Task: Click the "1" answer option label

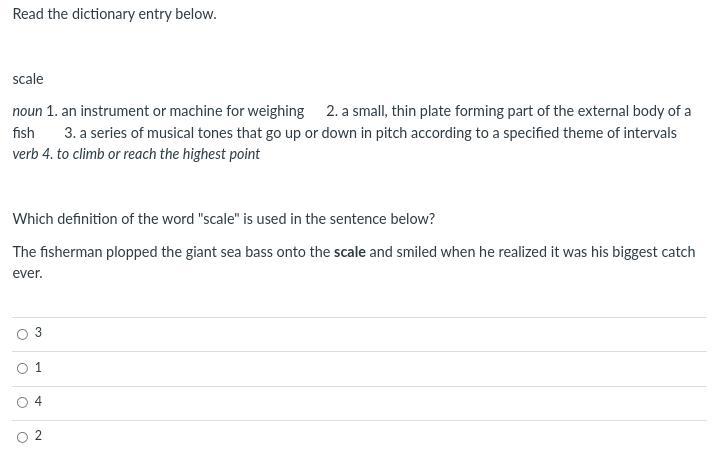Action: point(38,367)
